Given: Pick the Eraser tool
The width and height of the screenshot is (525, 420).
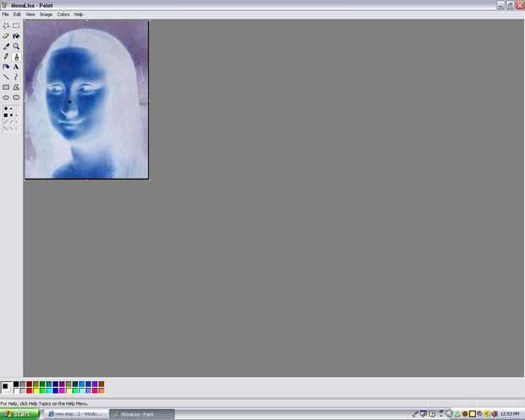Looking at the screenshot, I should [6, 36].
